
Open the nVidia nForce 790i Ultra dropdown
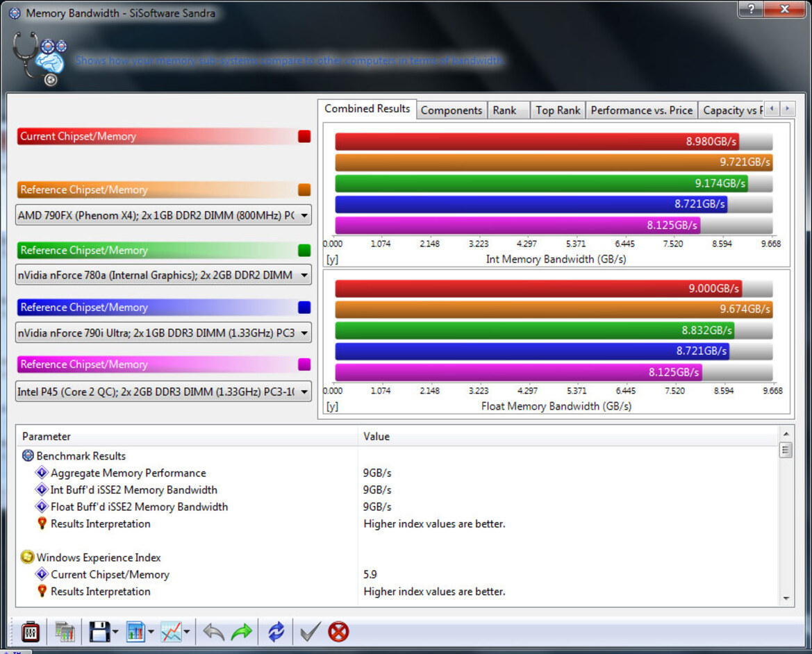(164, 333)
